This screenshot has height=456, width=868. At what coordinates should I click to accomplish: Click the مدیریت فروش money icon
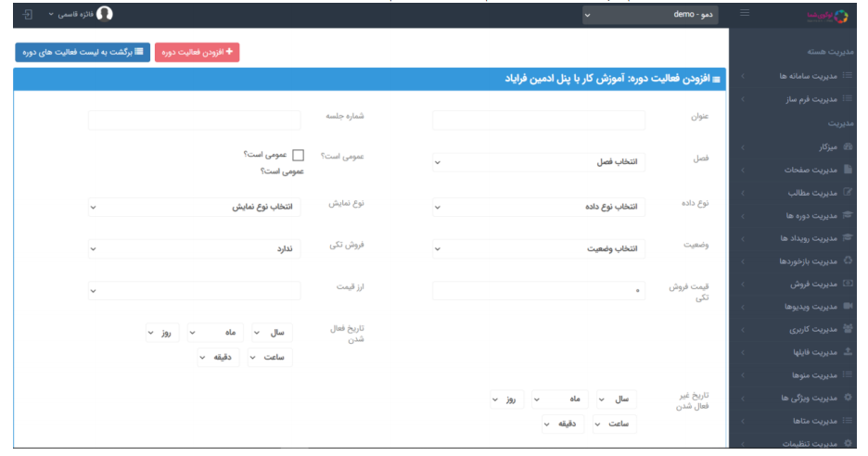click(847, 284)
